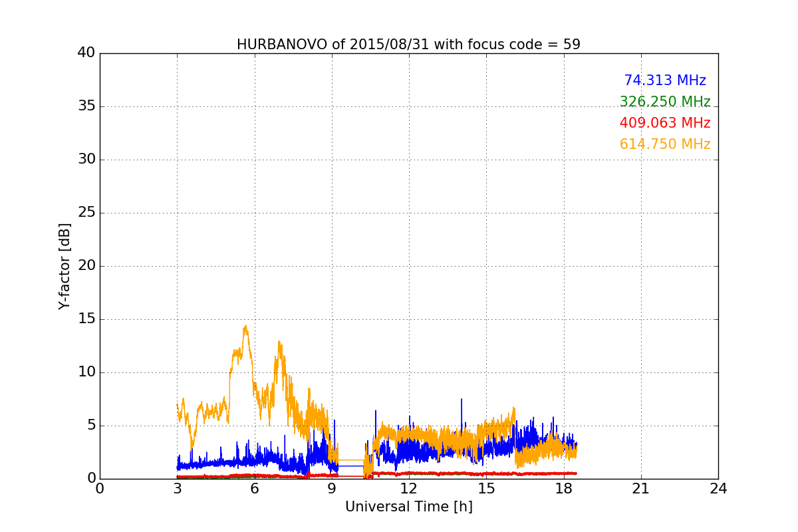Click y-axis tick label 10
The width and height of the screenshot is (798, 532).
pyautogui.click(x=86, y=372)
